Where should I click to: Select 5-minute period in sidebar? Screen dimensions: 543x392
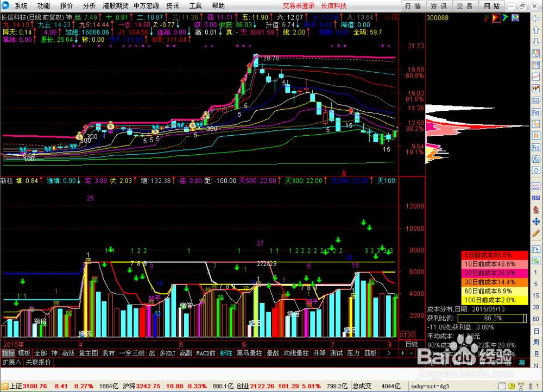[536, 284]
